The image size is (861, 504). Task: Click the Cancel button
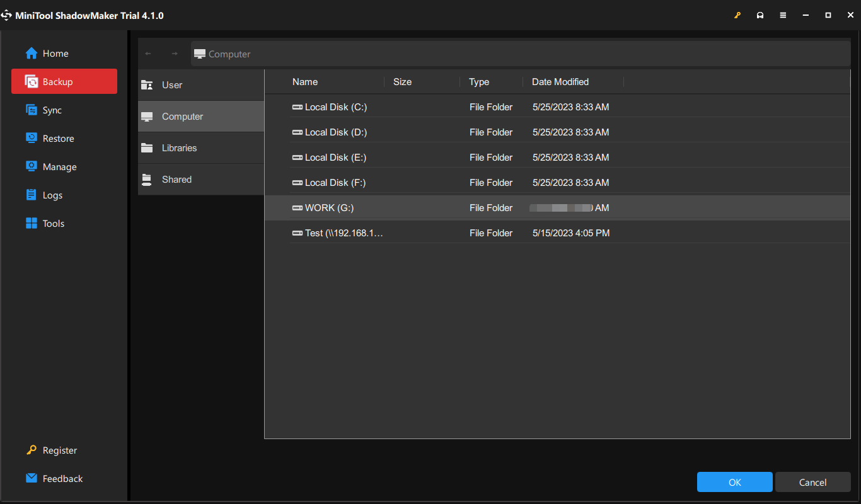tap(813, 483)
